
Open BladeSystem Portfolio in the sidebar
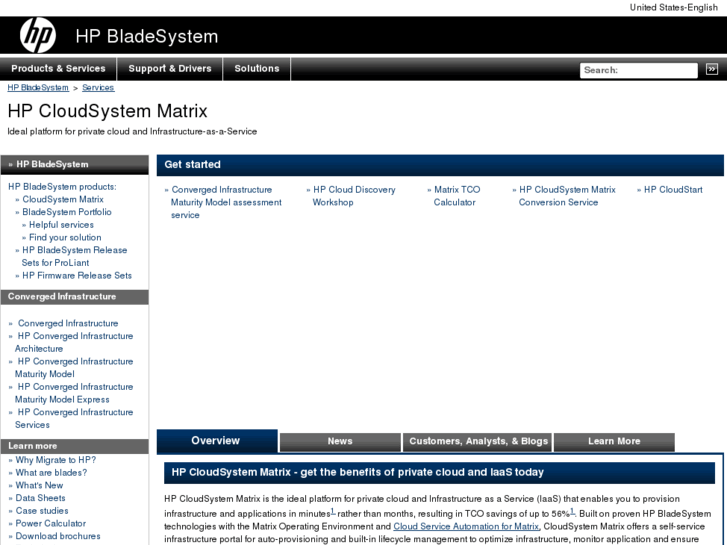pos(66,212)
